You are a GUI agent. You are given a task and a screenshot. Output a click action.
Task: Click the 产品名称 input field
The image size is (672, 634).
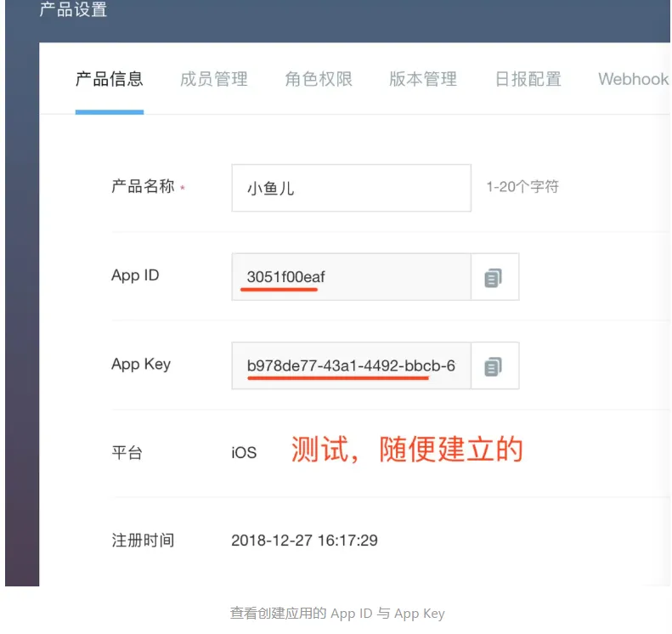[x=352, y=188]
